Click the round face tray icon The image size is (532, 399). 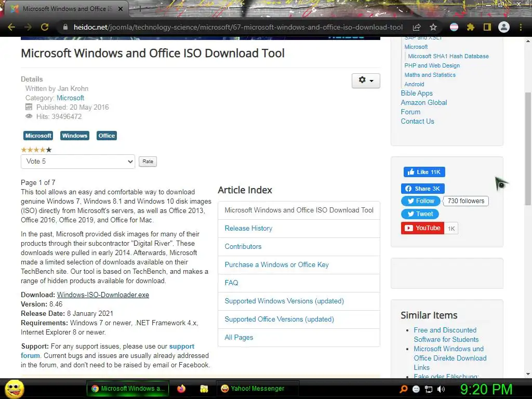(x=416, y=389)
